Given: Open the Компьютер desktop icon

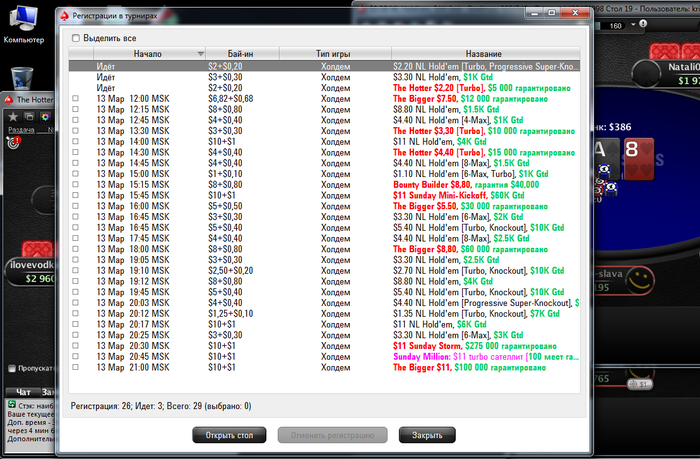Looking at the screenshot, I should (24, 24).
